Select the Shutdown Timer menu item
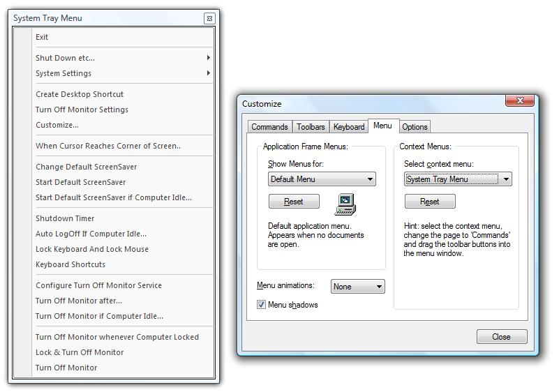The width and height of the screenshot is (559, 392). tap(65, 218)
